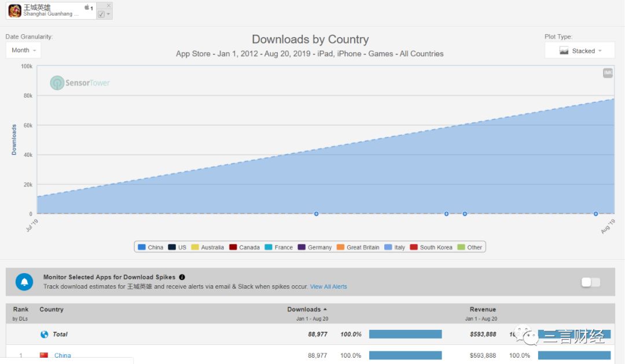Click the info icon beside Download Spikes
Viewport: 625px width, 364px height.
[x=182, y=277]
